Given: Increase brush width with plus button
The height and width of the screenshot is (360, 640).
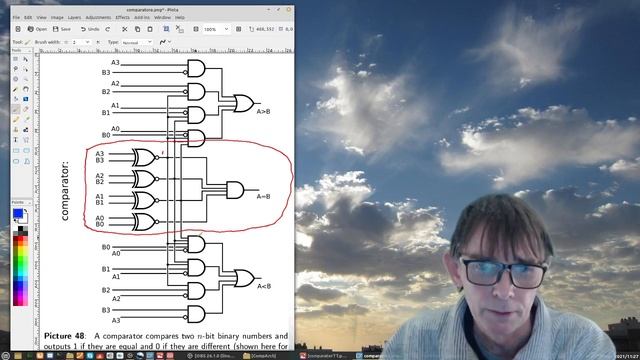Looking at the screenshot, I should click(x=98, y=42).
